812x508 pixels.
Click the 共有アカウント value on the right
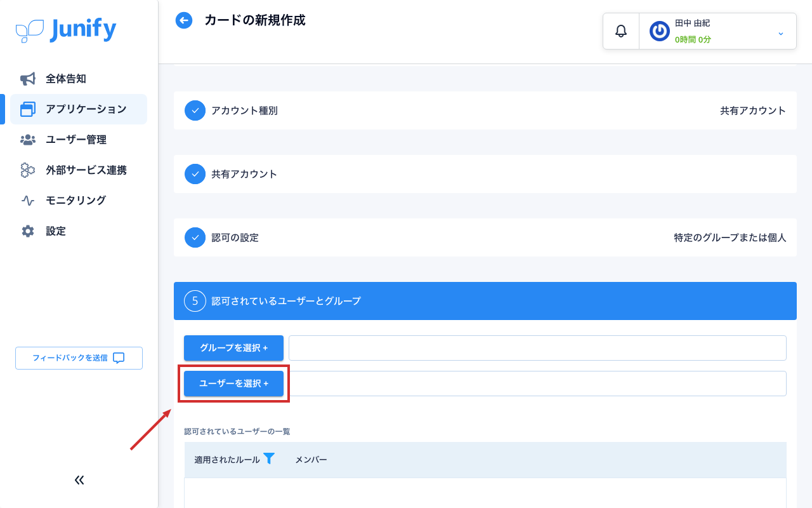[753, 110]
